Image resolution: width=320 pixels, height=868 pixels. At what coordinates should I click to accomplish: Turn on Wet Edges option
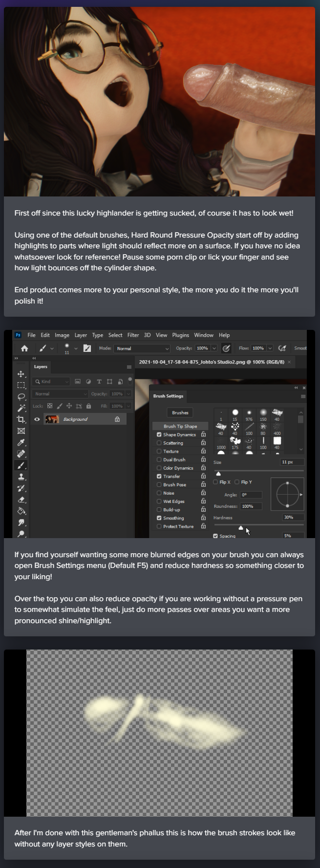159,501
